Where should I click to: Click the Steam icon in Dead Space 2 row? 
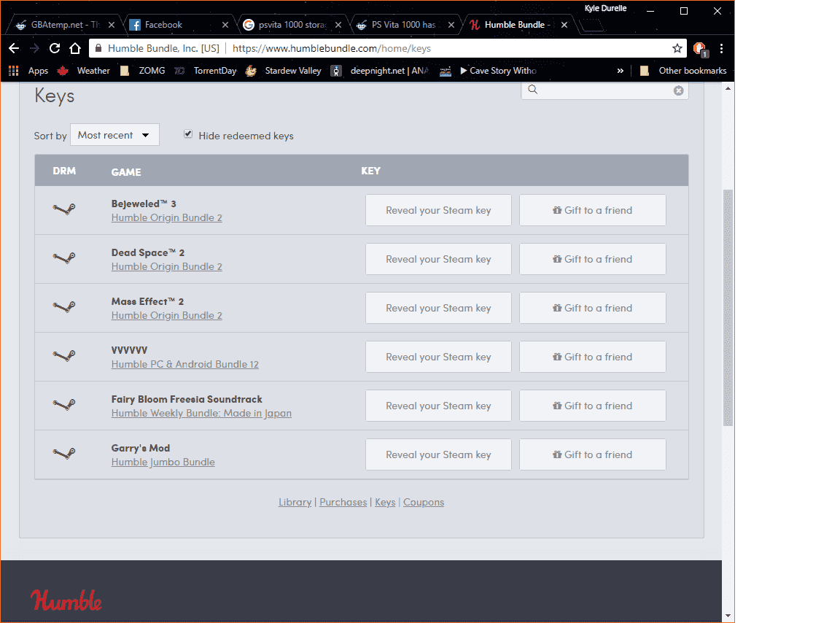pyautogui.click(x=64, y=258)
